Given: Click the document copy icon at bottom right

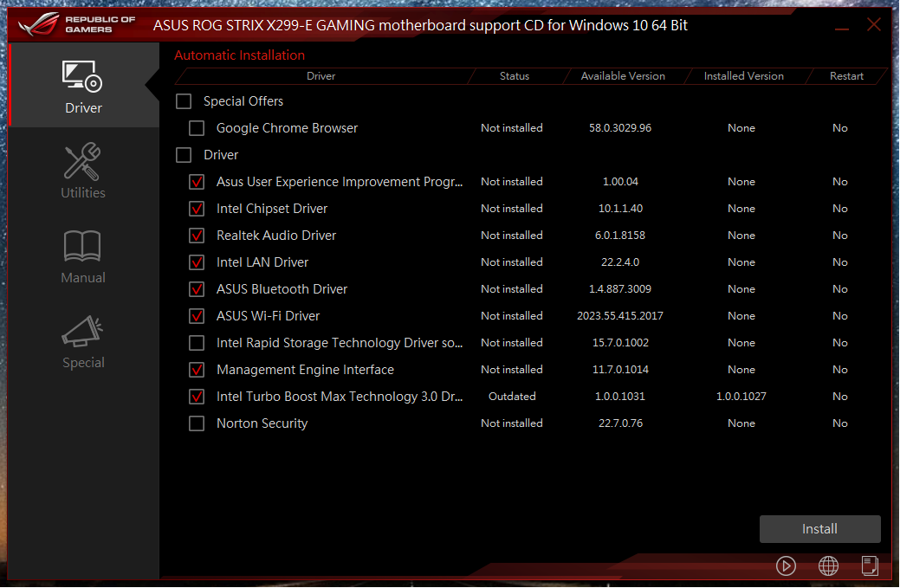Looking at the screenshot, I should coord(870,565).
